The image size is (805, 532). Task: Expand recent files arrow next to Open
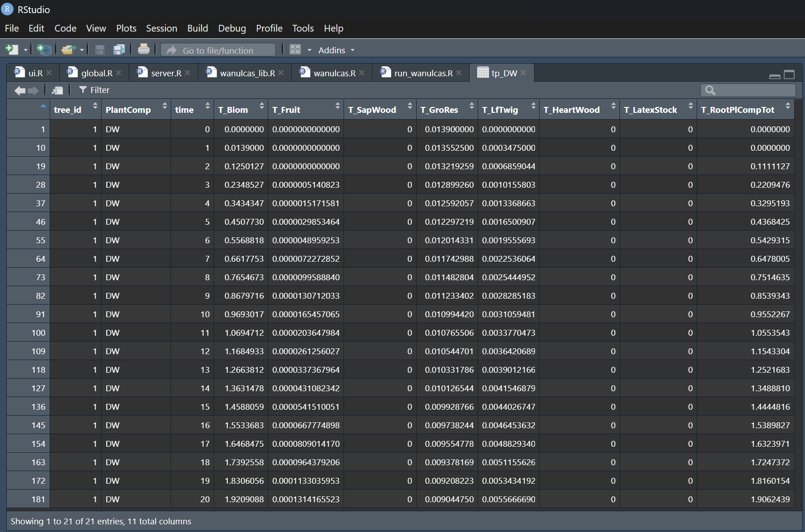point(82,50)
